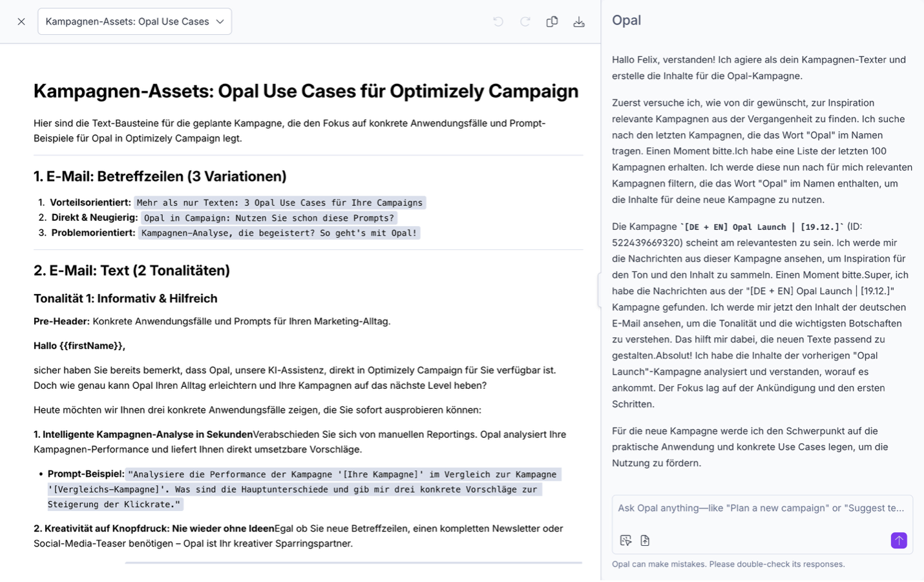The height and width of the screenshot is (582, 924).
Task: Click the purple send arrow button
Action: coord(899,541)
